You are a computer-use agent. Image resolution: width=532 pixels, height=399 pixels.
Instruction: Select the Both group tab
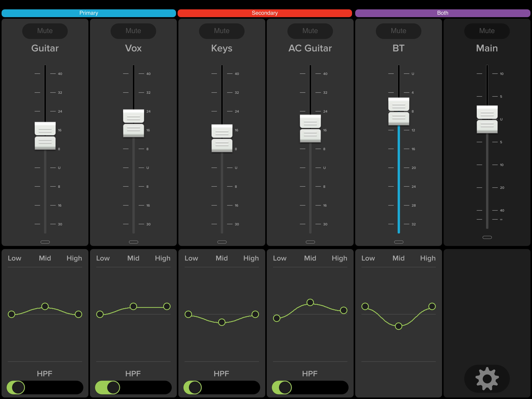[x=443, y=13]
